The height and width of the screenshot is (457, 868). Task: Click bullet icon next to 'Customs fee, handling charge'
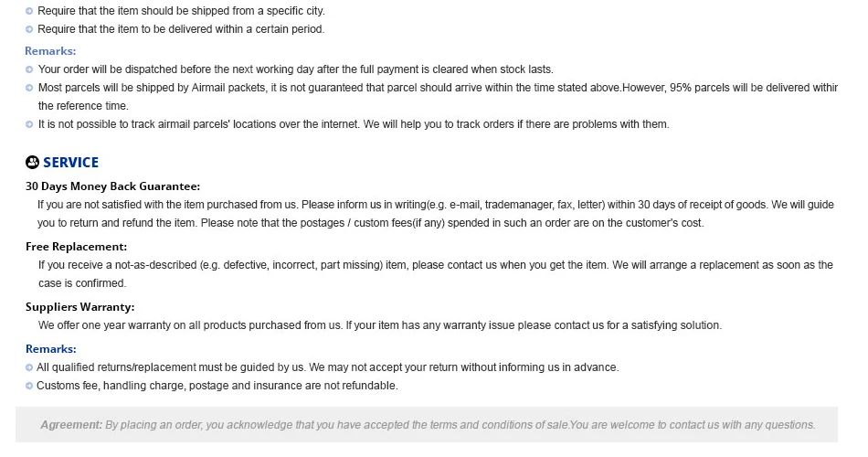29,386
